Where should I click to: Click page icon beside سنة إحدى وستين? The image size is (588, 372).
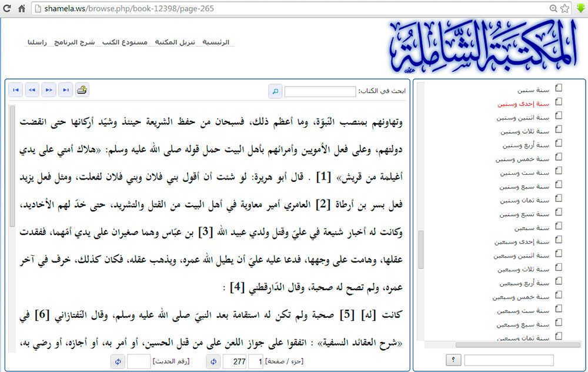(559, 102)
